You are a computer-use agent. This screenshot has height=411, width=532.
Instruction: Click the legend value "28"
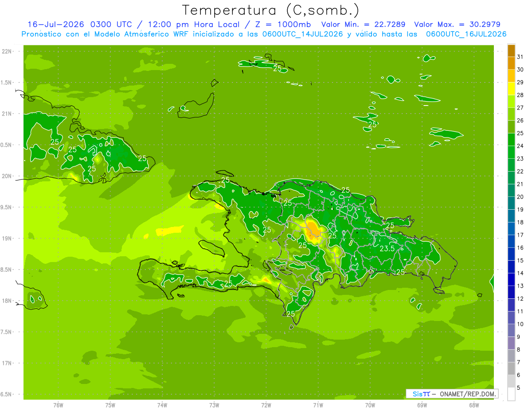pos(520,95)
